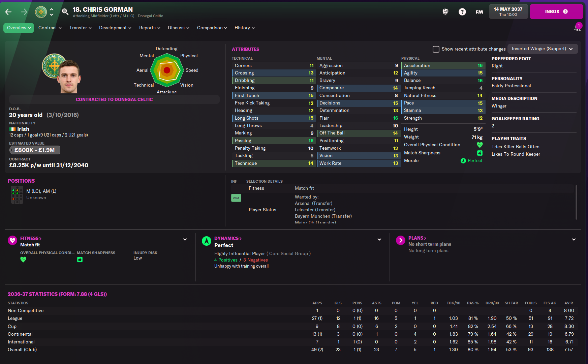The image size is (588, 364).
Task: Expand the Fitness panel chevron
Action: point(185,240)
